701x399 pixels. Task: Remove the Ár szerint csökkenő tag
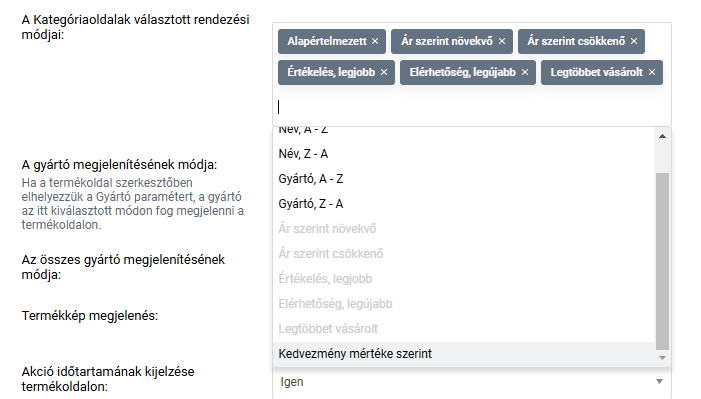(634, 41)
